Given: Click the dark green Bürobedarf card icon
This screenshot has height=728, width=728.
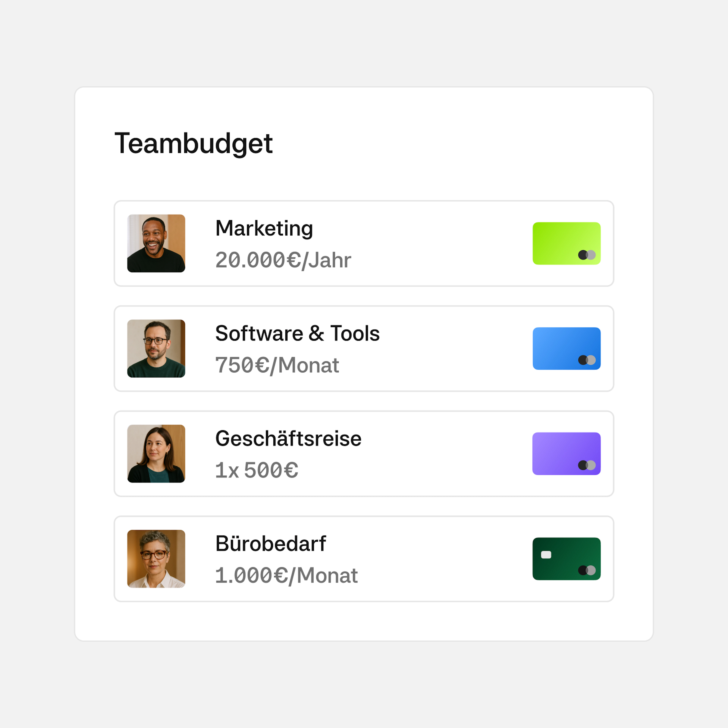Looking at the screenshot, I should tap(566, 559).
